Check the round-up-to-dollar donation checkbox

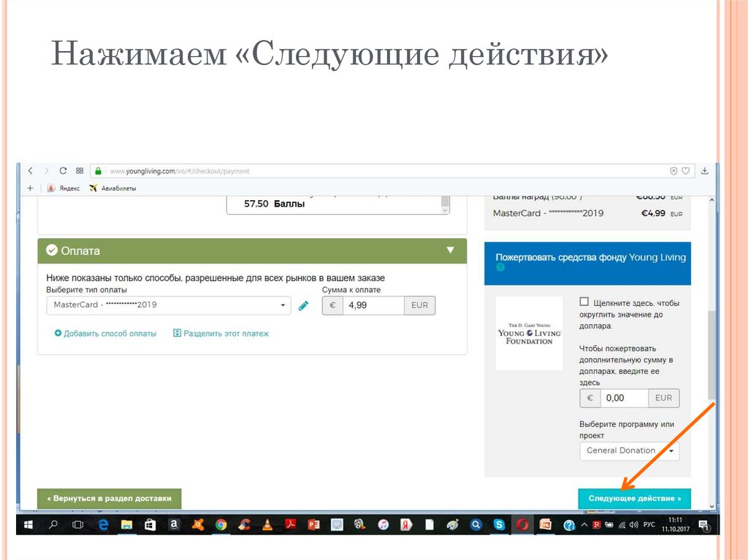tap(584, 302)
